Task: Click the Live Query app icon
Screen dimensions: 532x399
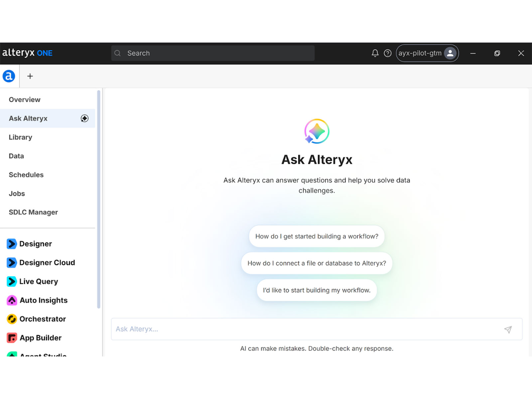Action: coord(12,281)
